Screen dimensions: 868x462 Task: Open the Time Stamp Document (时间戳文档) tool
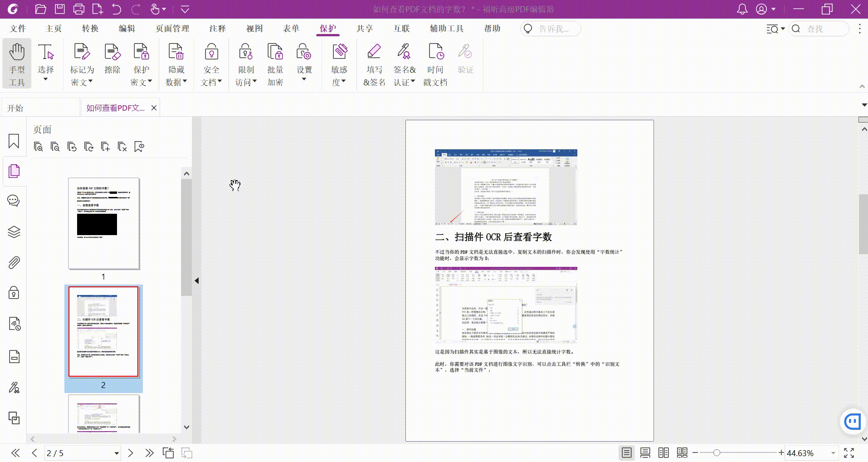(x=435, y=63)
